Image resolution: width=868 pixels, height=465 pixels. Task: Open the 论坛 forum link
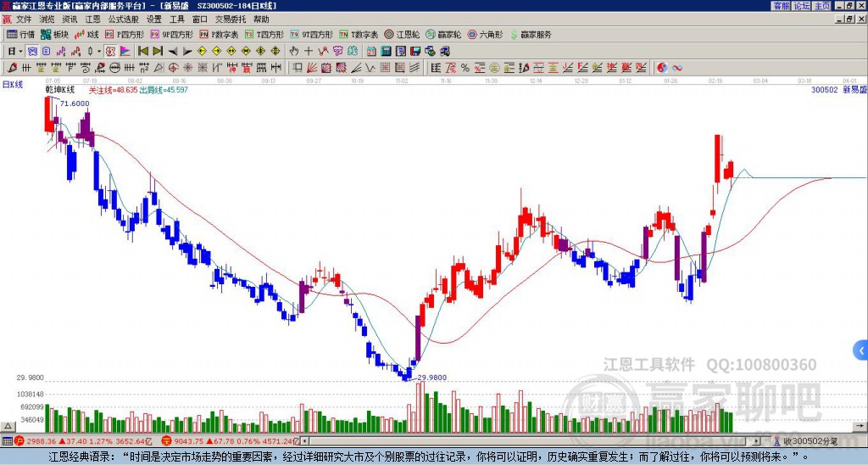802,6
